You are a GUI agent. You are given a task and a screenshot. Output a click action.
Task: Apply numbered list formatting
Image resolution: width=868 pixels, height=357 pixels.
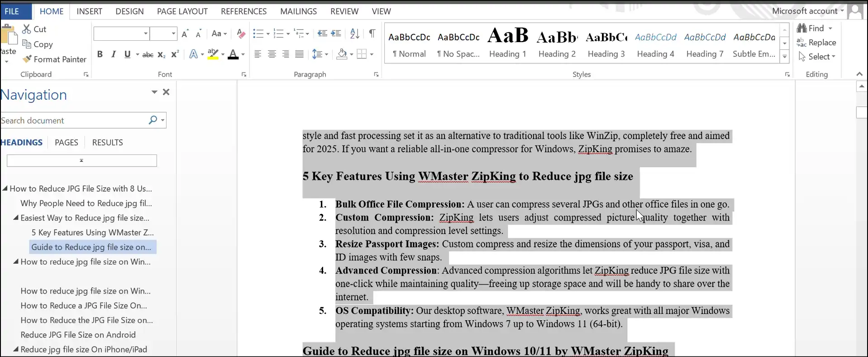(278, 34)
